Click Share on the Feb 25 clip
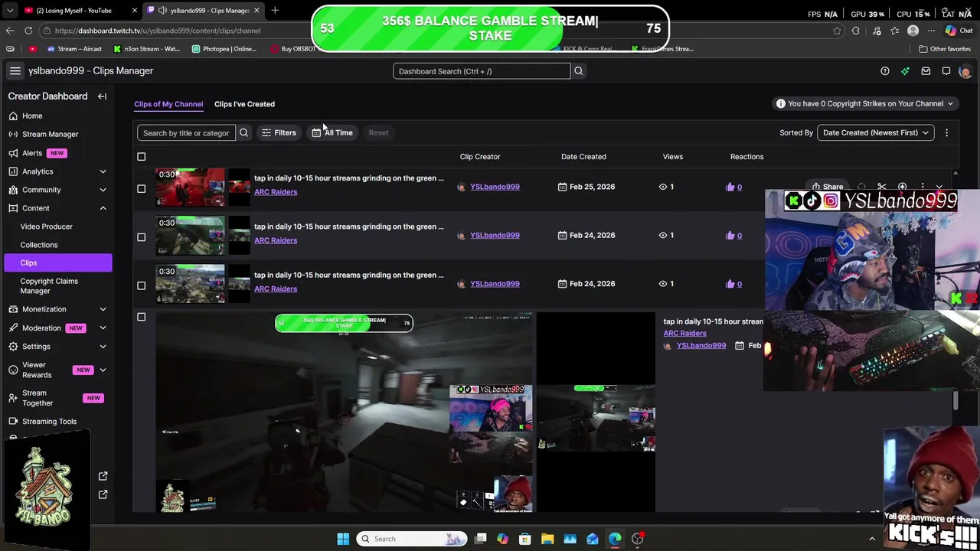The width and height of the screenshot is (980, 551). coord(828,187)
